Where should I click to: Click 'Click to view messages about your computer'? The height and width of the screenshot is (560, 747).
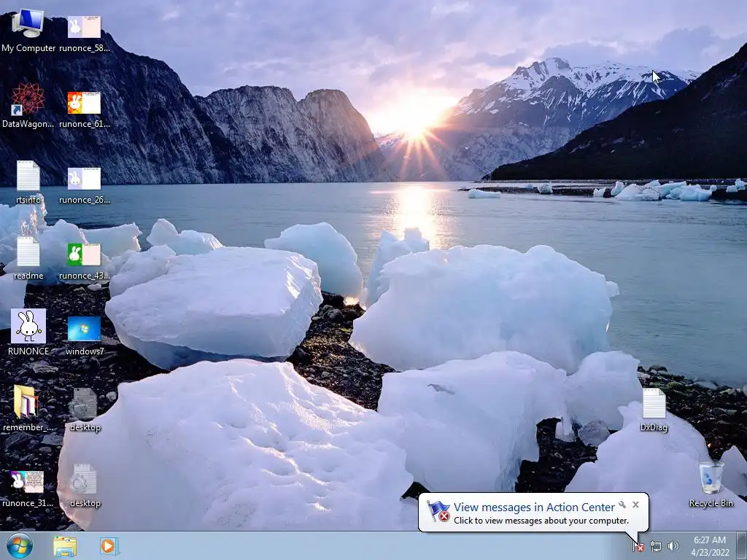pos(541,521)
